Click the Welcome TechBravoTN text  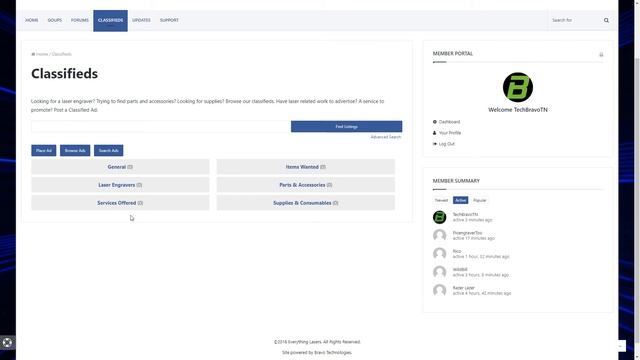[x=518, y=110]
